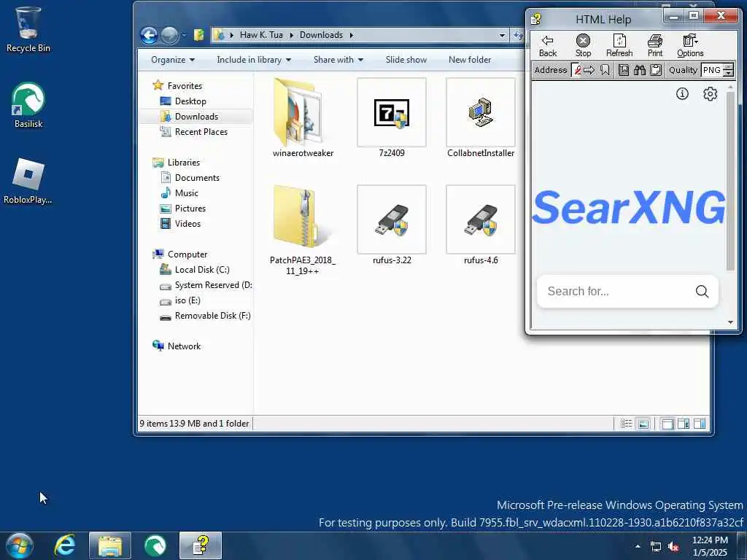Screen dimensions: 747x560
Task: Open the 'Share with' menu
Action: (338, 60)
